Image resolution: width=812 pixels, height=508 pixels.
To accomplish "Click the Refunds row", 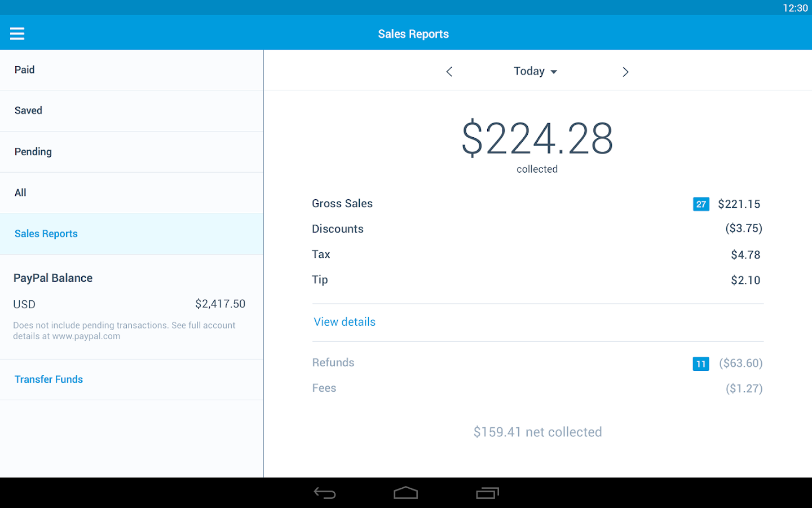I will (537, 363).
